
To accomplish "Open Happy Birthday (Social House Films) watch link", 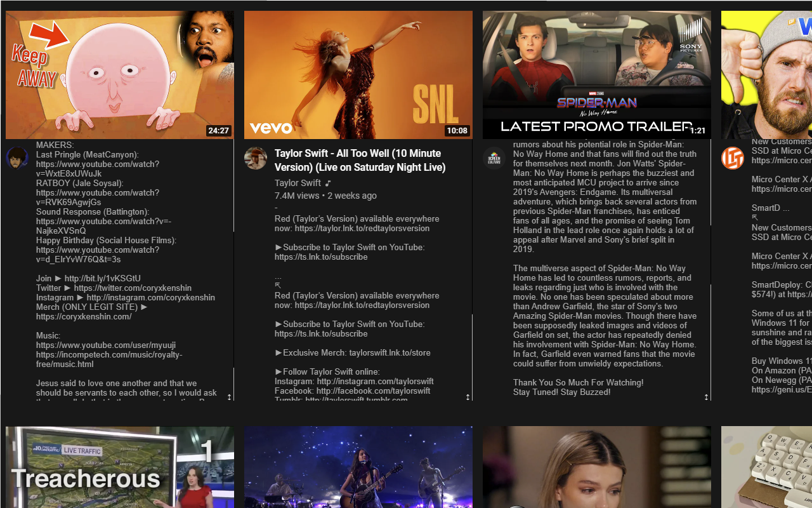I will [98, 255].
